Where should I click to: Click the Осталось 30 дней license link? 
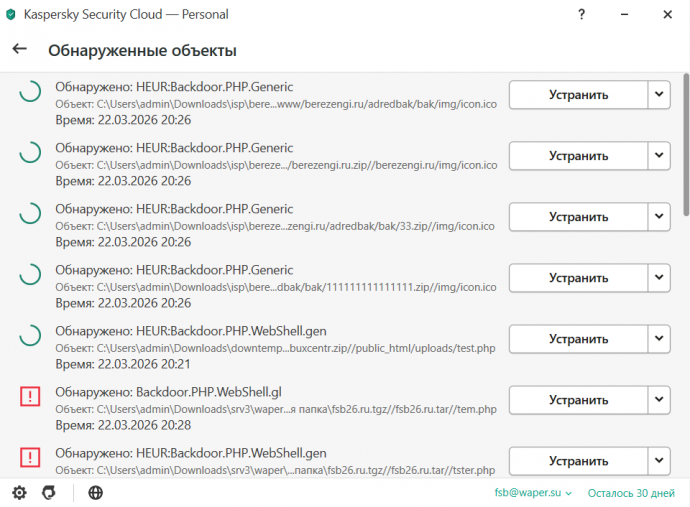click(x=631, y=493)
